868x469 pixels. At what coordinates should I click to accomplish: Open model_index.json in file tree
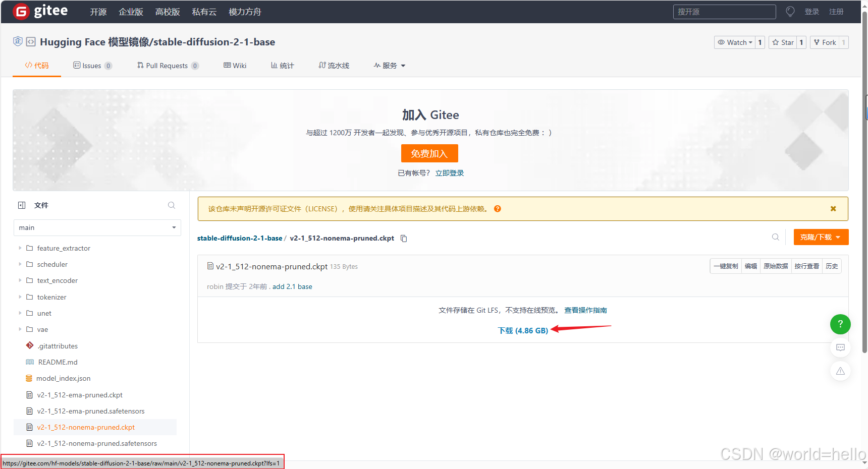(x=63, y=378)
